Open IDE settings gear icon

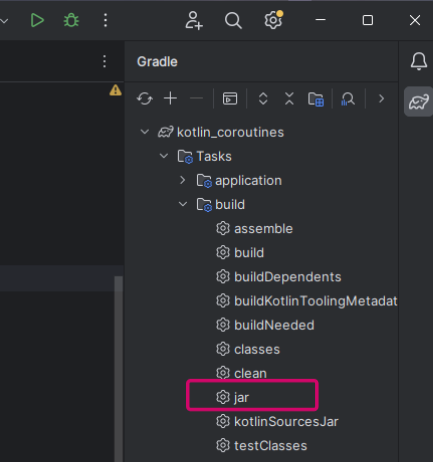[x=273, y=20]
